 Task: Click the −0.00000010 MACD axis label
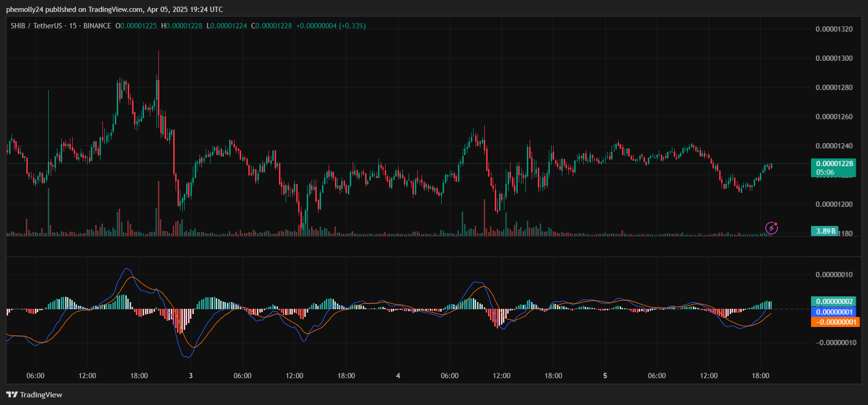point(835,343)
